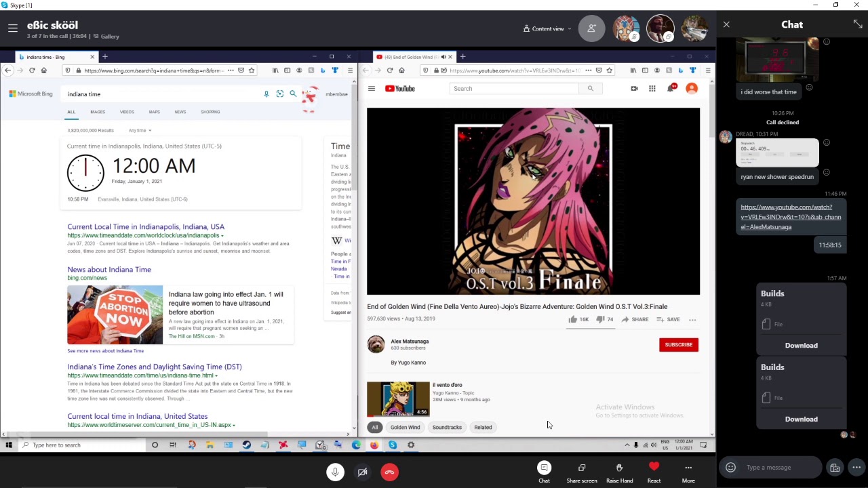This screenshot has height=488, width=868.
Task: Click the YouTube create video camera icon
Action: pyautogui.click(x=634, y=89)
